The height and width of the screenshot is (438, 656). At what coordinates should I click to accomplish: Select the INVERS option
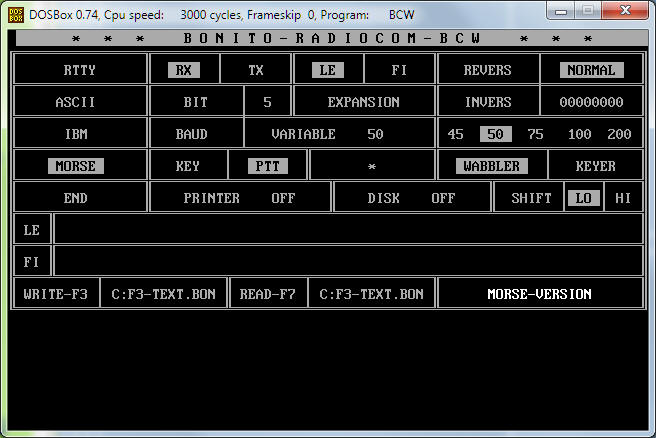click(488, 102)
